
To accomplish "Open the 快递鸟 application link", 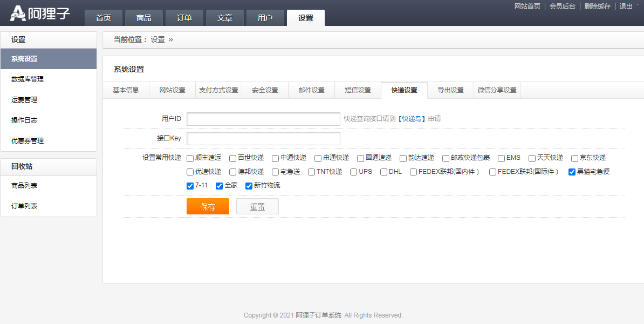I will point(412,119).
